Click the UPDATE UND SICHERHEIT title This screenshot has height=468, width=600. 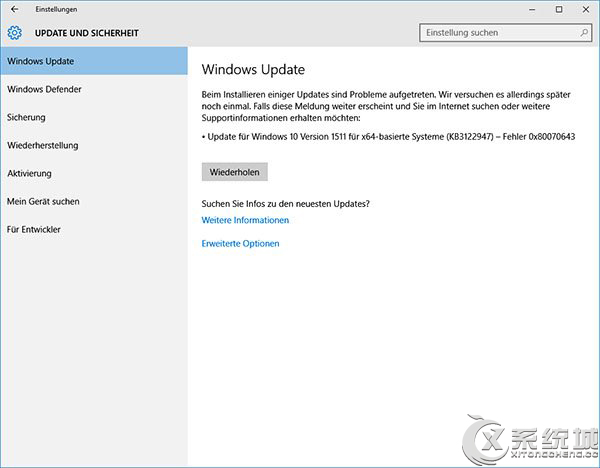click(86, 33)
